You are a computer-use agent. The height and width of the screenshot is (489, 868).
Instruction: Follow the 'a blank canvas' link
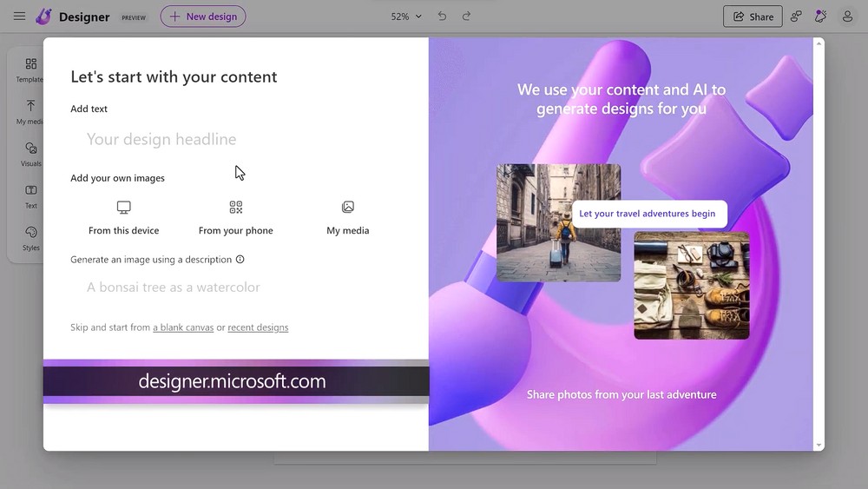183,327
